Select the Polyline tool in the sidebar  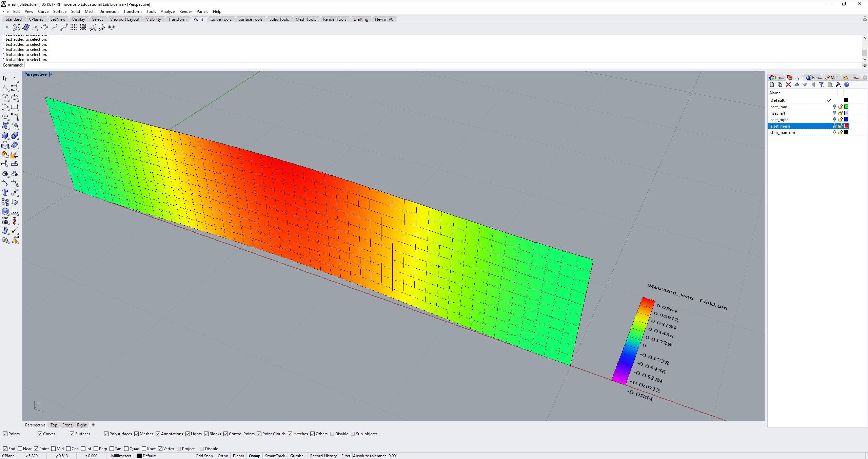pos(5,88)
